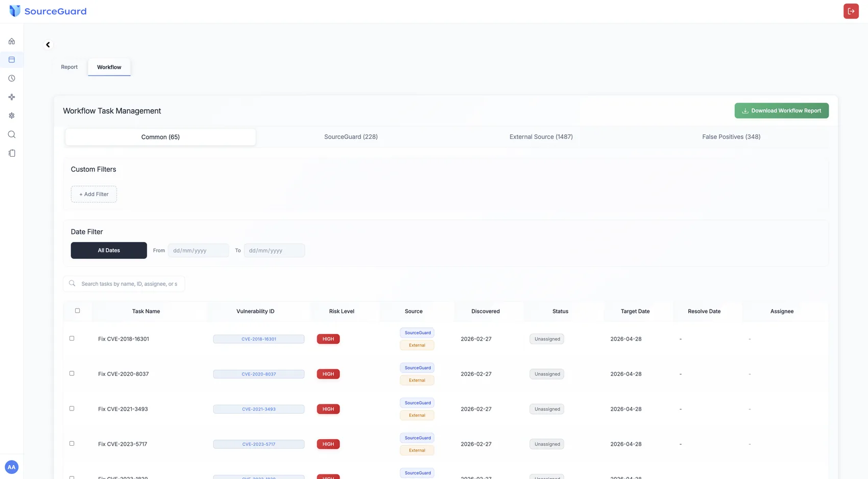Screen dimensions: 868x479
Task: Switch to SourceGuard (228) tab
Action: tap(351, 137)
